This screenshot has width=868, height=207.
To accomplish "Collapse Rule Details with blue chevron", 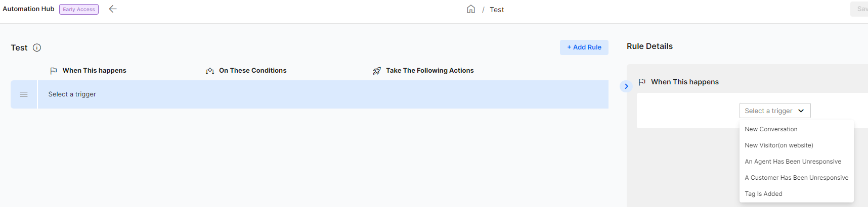I will coord(626,86).
